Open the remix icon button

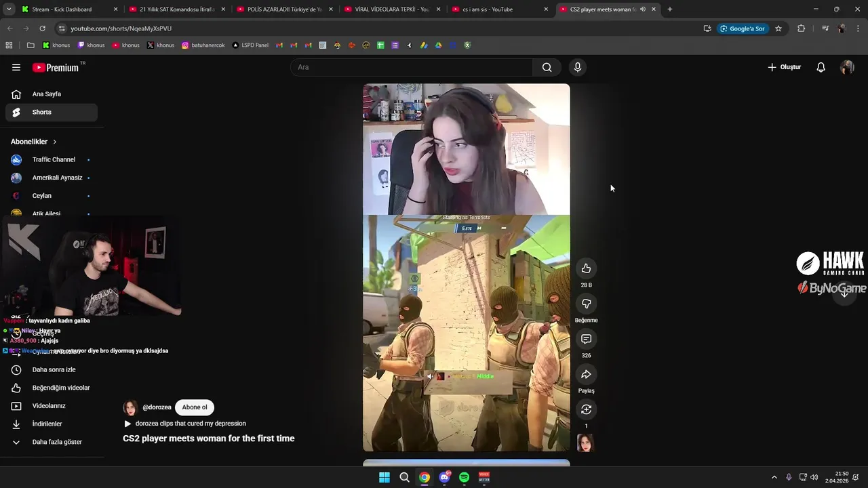coord(586,409)
